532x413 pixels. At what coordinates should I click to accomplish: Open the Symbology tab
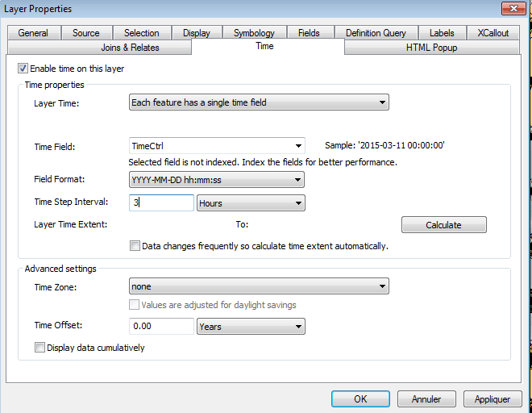[254, 33]
